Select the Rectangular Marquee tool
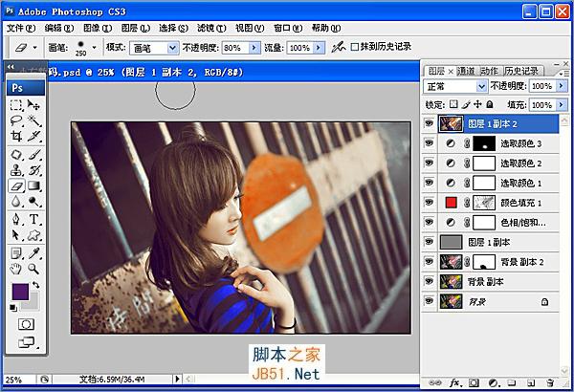Image resolution: width=574 pixels, height=392 pixels. point(16,105)
